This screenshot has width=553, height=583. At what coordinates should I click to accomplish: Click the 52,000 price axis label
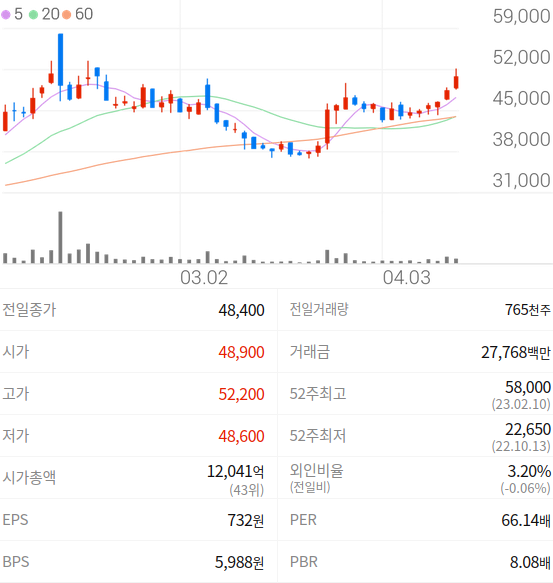click(521, 57)
